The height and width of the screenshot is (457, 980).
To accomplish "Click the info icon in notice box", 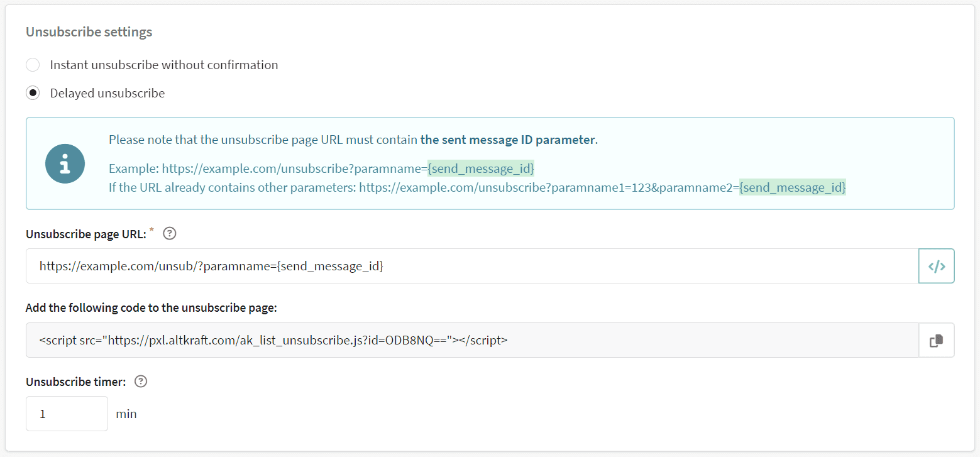I will (x=65, y=163).
